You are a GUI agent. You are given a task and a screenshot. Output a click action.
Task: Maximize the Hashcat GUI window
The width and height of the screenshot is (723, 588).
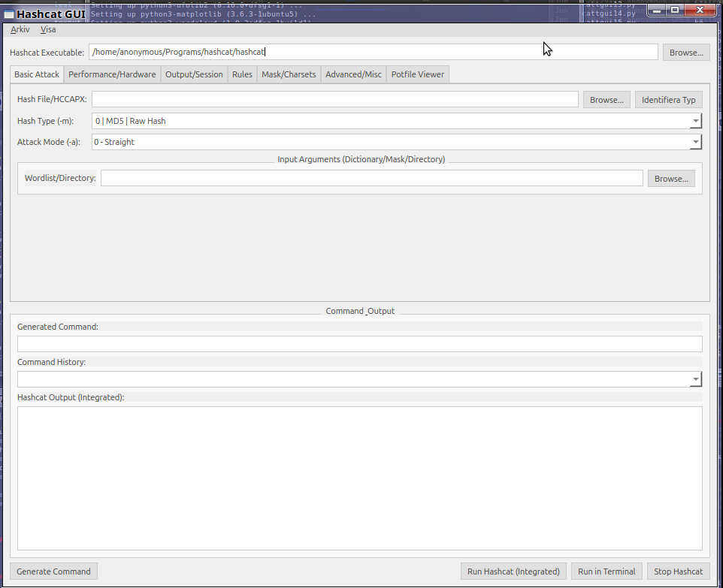coord(675,11)
